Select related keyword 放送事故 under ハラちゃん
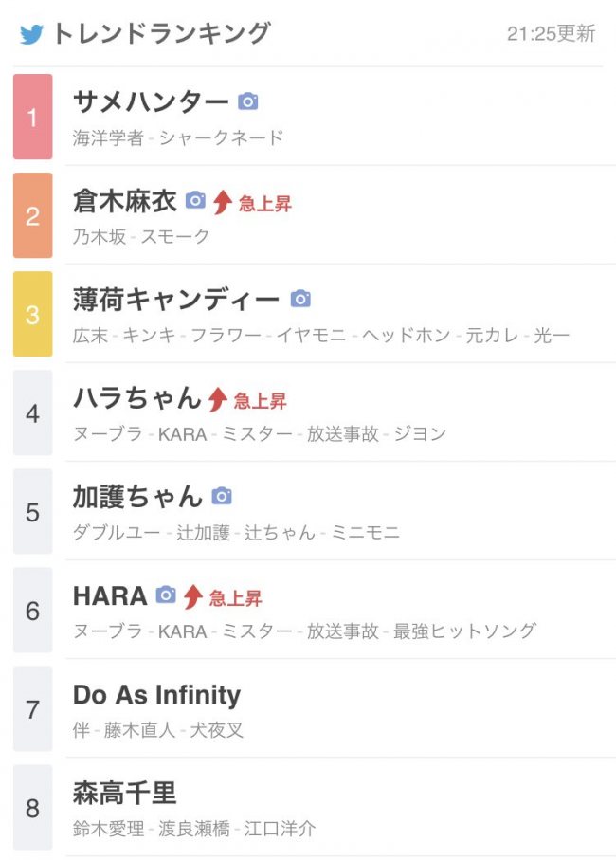 point(342,434)
